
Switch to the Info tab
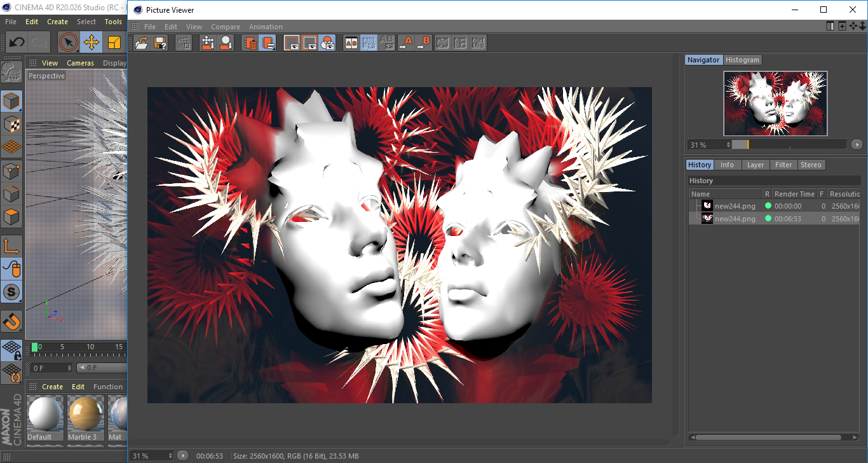click(727, 165)
